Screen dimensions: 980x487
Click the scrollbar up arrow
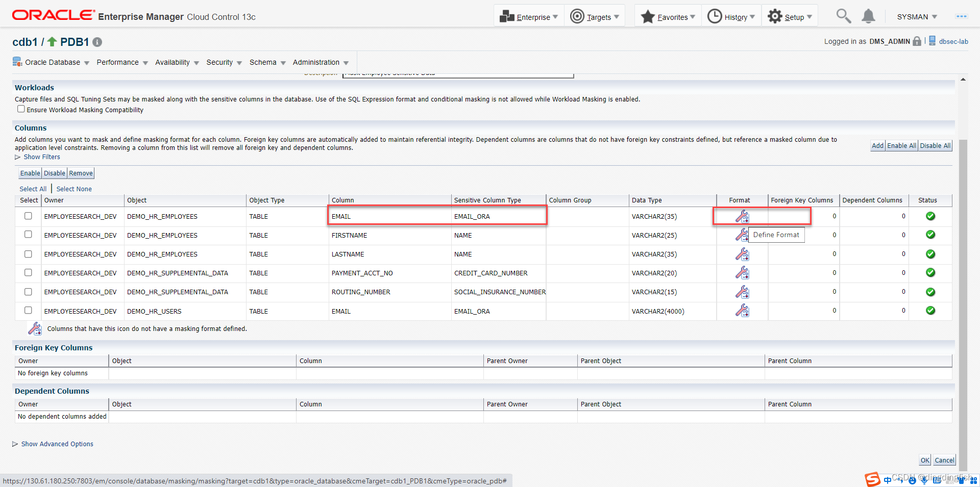coord(963,80)
